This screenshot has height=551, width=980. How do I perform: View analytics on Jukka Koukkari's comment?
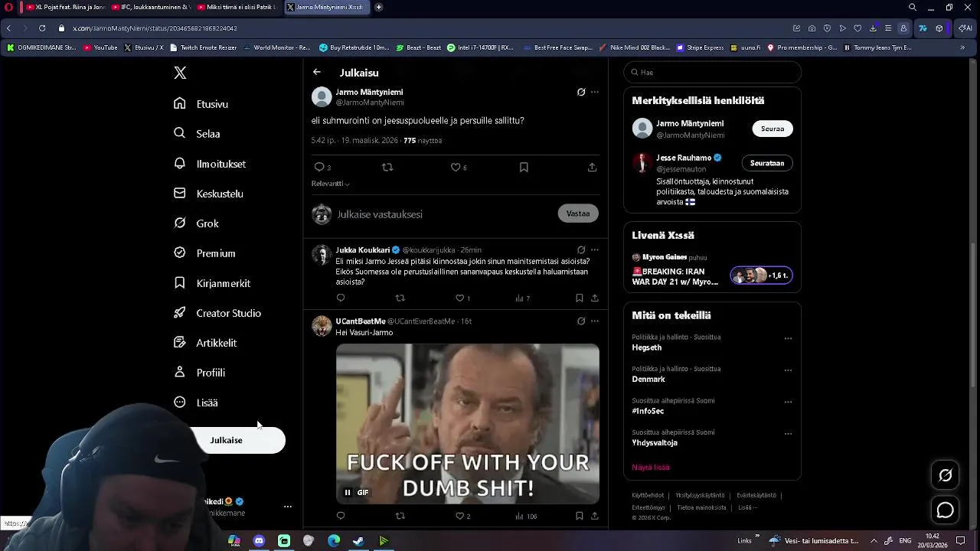tap(523, 298)
